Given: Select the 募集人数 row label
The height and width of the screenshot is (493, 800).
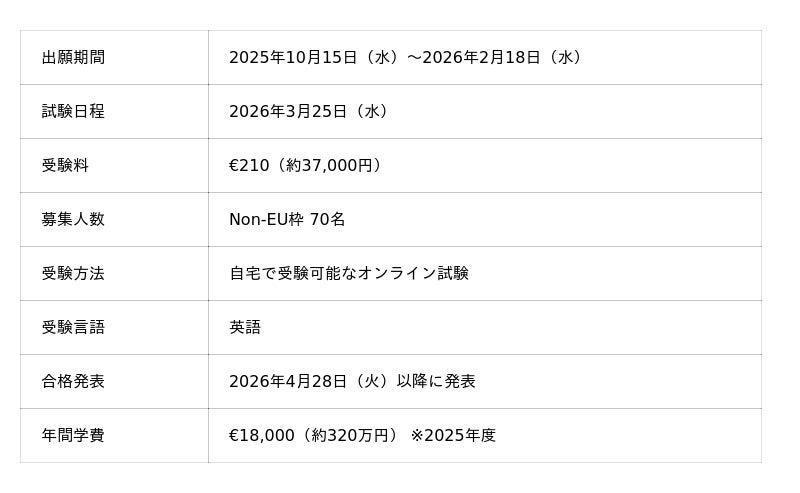Looking at the screenshot, I should click(73, 219).
